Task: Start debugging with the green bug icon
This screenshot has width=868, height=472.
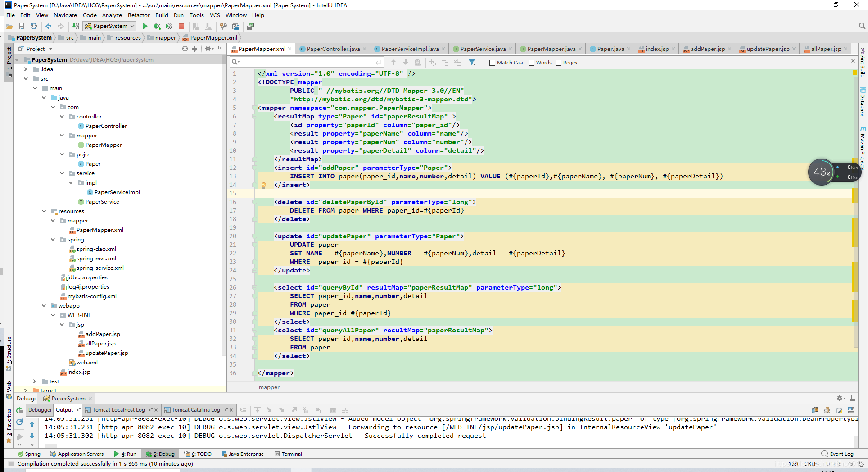Action: 157,26
